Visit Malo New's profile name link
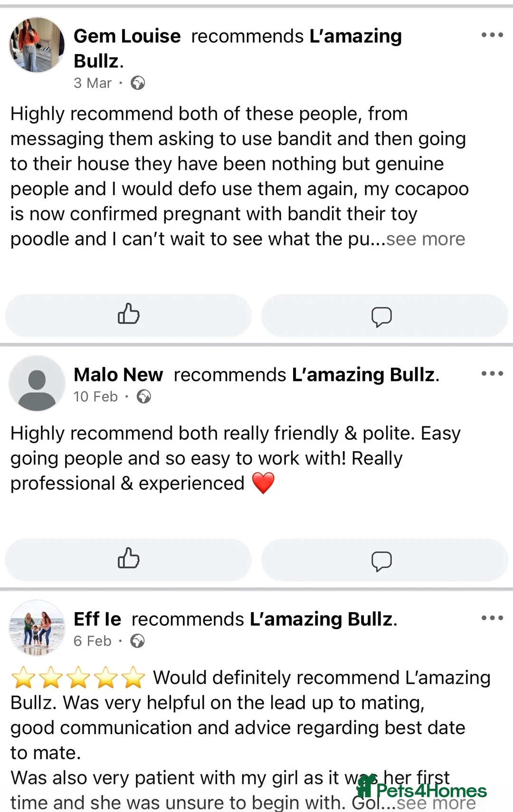The height and width of the screenshot is (812, 513). pyautogui.click(x=118, y=375)
